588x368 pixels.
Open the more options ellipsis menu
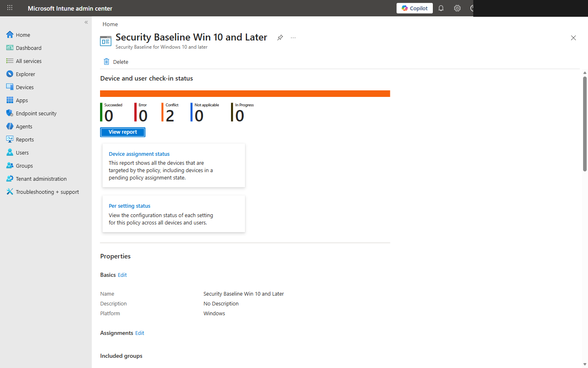[x=293, y=38]
